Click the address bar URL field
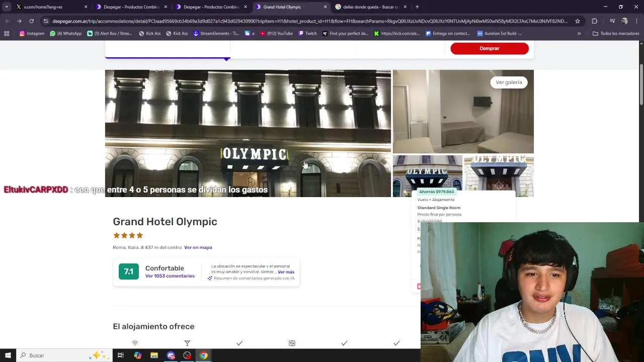Image resolution: width=644 pixels, height=362 pixels. [x=309, y=21]
